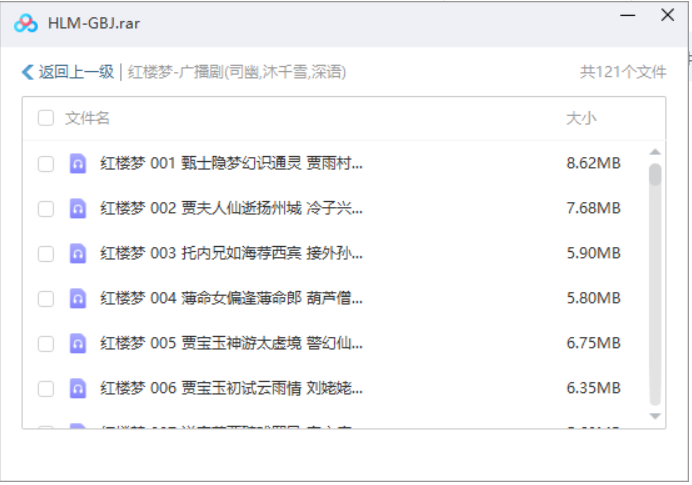Click audio file icon for 红楼梦 002

point(77,209)
